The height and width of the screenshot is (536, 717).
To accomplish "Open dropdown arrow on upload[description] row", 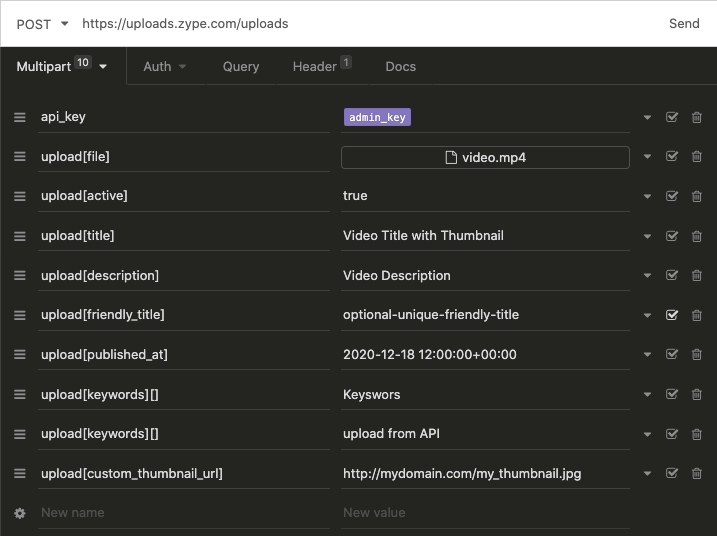I will coord(647,275).
